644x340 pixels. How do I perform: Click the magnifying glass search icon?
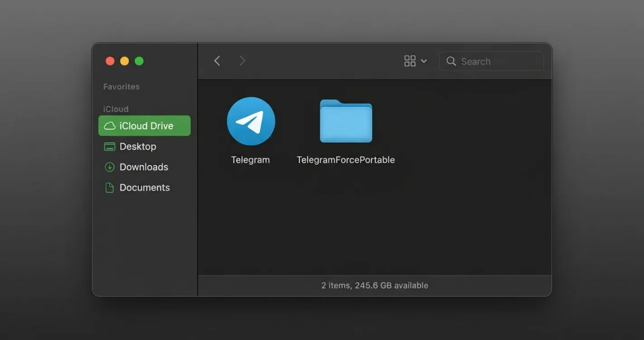(451, 61)
